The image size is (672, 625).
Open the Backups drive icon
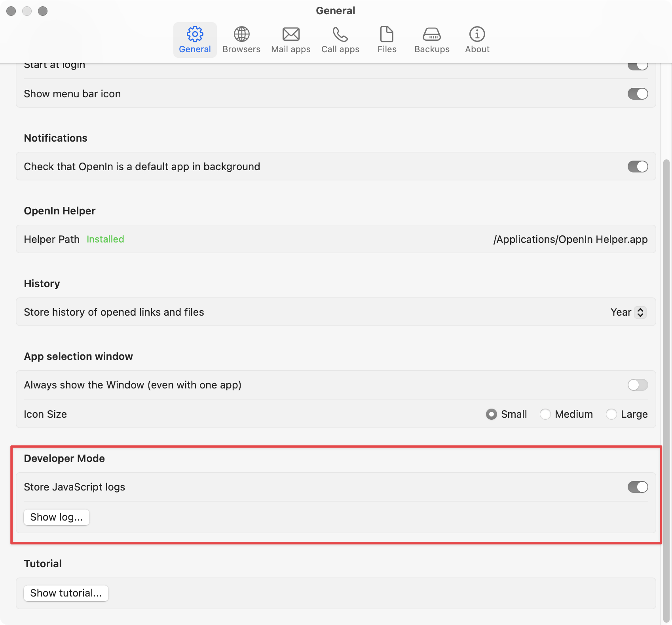click(x=432, y=34)
